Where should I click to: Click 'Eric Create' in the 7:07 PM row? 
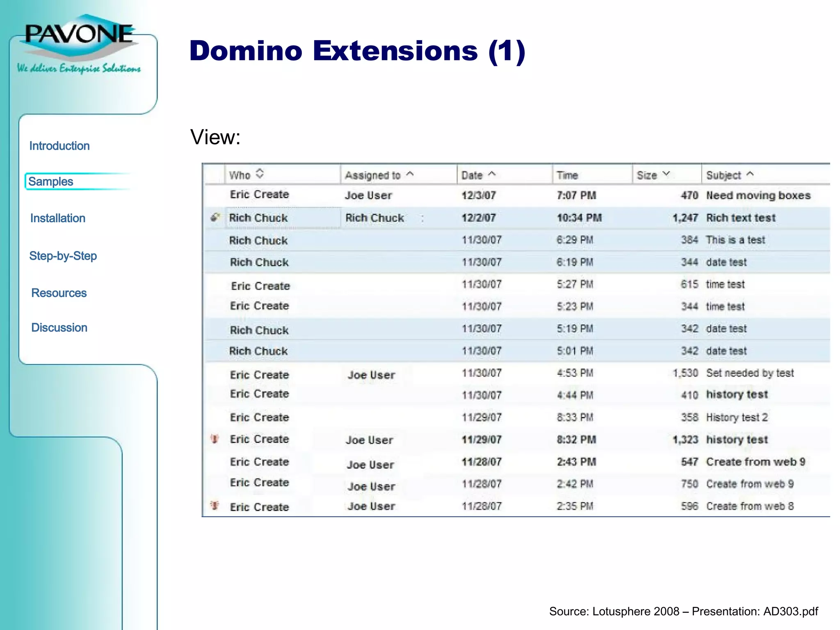pyautogui.click(x=259, y=194)
